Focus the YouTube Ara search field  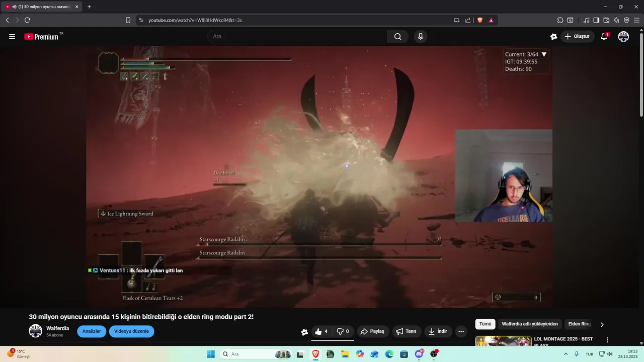(297, 37)
